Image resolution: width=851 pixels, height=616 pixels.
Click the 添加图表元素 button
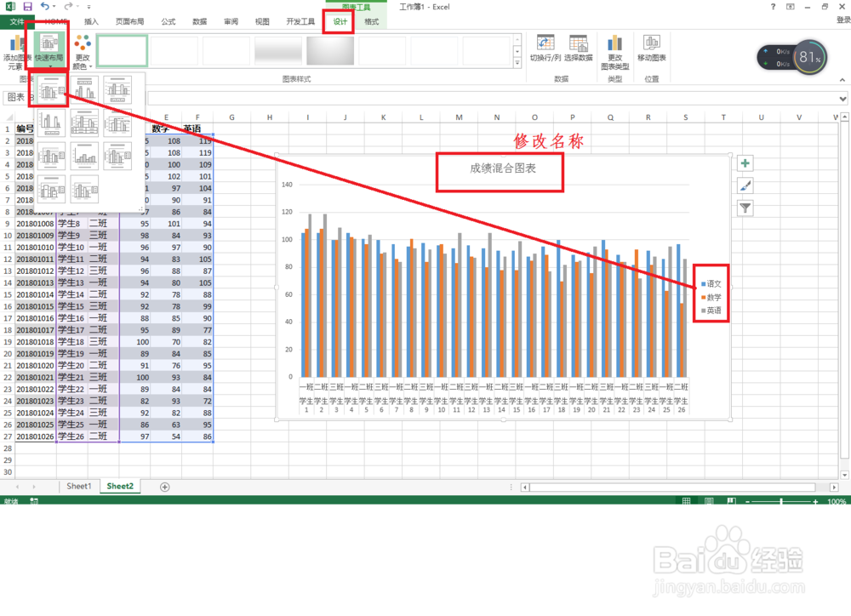(15, 52)
